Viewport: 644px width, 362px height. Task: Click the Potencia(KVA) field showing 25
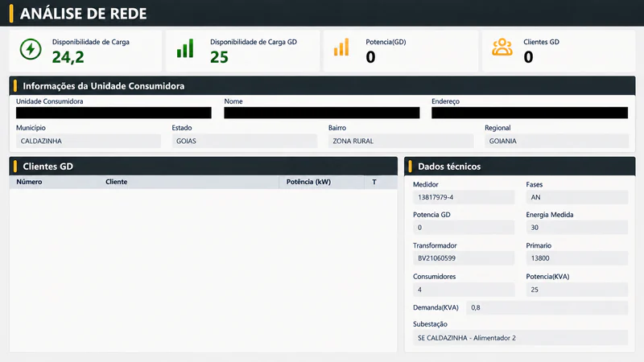[x=577, y=290]
